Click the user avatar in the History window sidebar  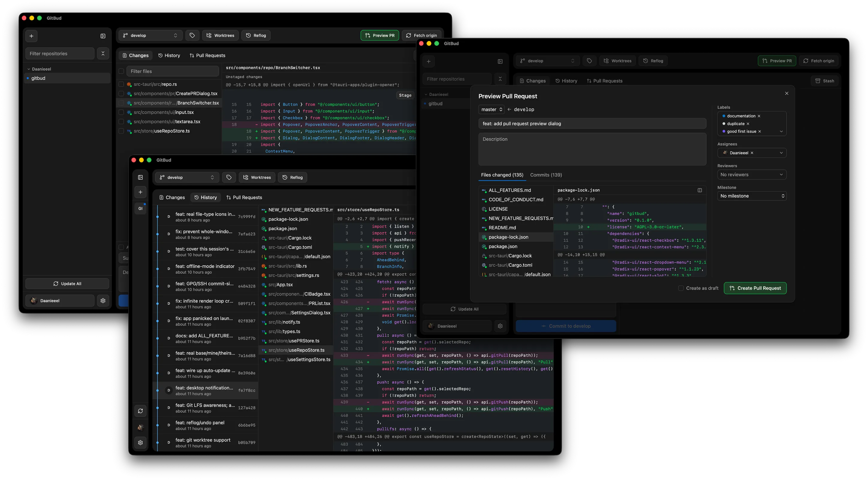[140, 427]
